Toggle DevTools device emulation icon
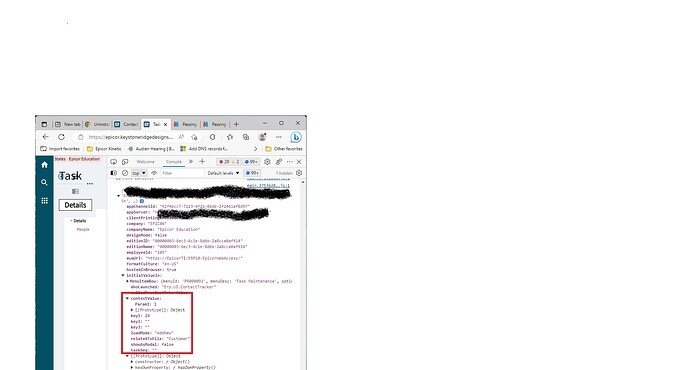Image resolution: width=690 pixels, height=370 pixels. click(125, 162)
